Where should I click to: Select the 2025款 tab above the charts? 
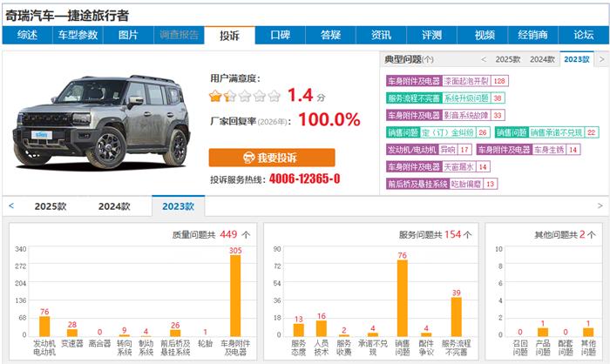50,206
